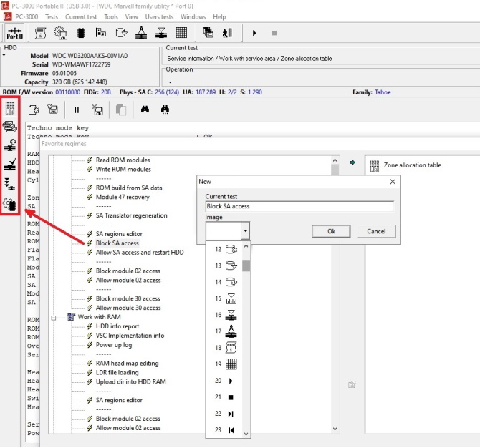Select Read ROM modules tree item

pyautogui.click(x=123, y=160)
